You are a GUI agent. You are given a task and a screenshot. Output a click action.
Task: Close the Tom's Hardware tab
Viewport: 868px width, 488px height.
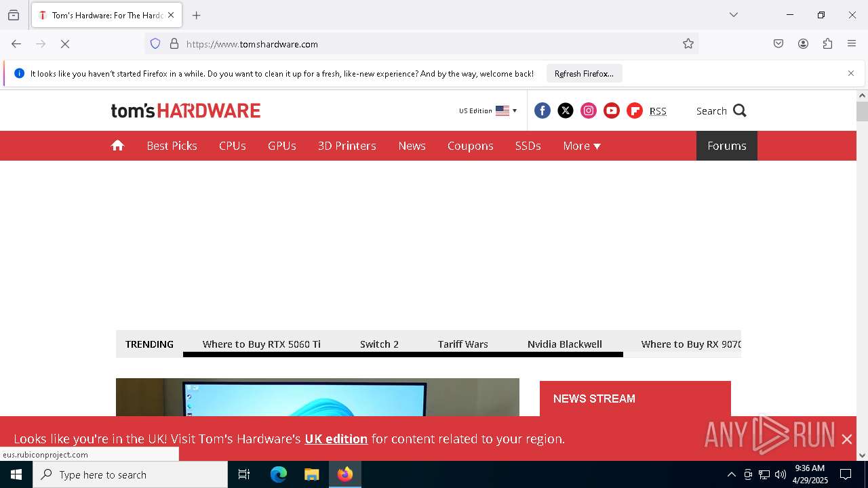[x=171, y=15]
